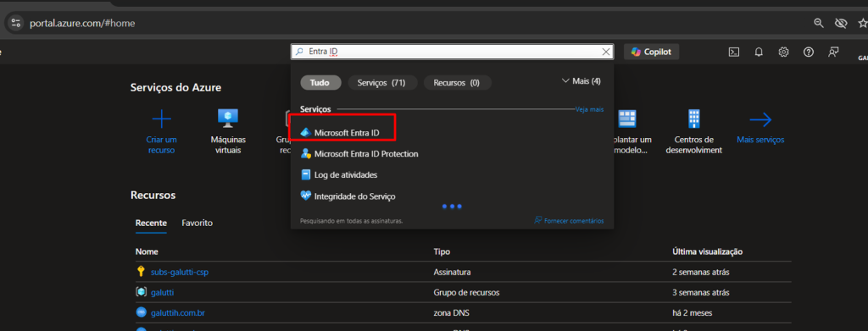Switch to the Recente tab

(151, 223)
